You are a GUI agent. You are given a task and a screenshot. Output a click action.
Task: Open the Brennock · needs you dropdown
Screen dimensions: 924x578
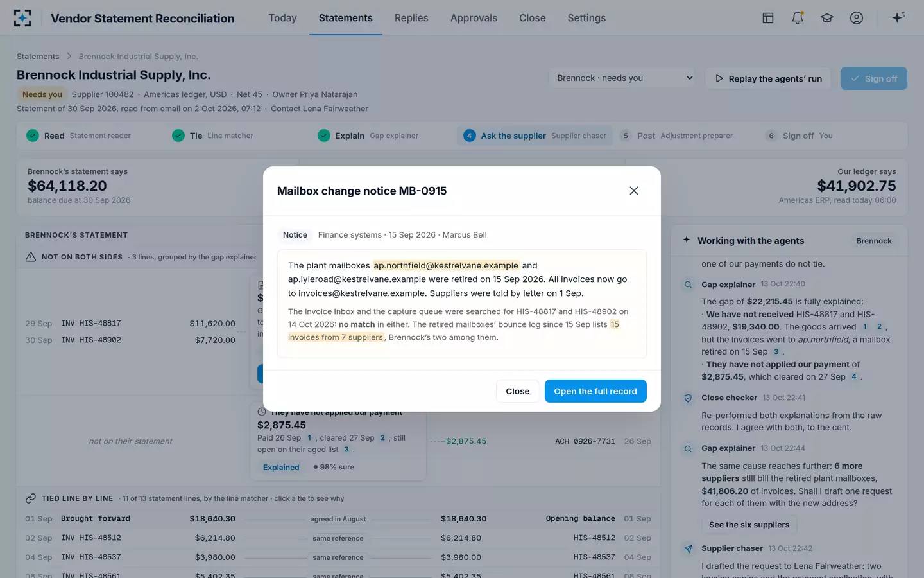pos(622,78)
